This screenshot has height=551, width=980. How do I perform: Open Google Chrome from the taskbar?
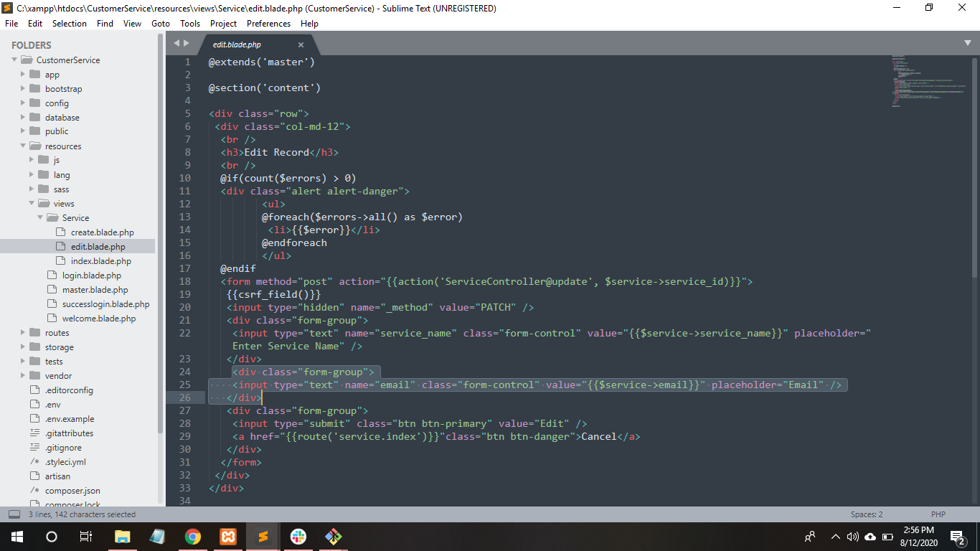pos(192,537)
